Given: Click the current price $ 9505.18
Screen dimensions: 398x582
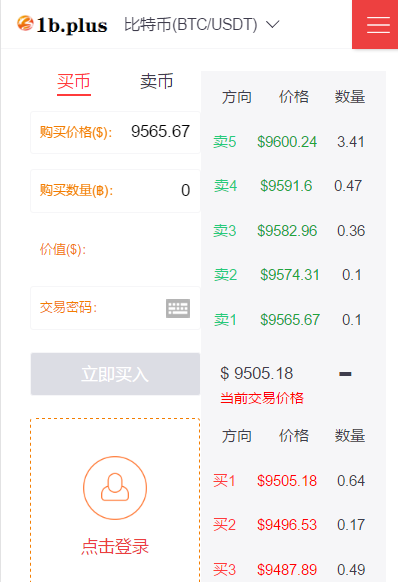Looking at the screenshot, I should click(257, 373).
